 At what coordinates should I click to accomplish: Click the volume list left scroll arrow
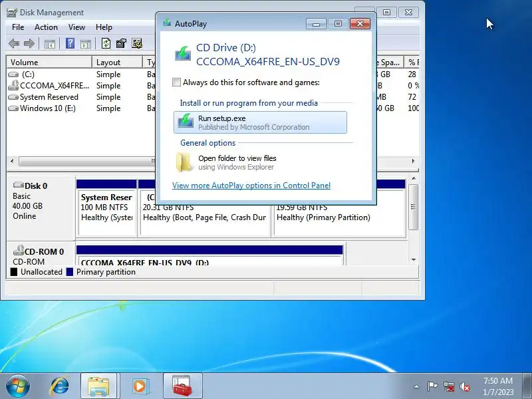pos(12,161)
